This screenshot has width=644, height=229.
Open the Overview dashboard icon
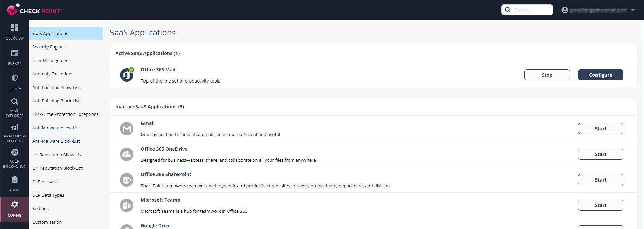coord(14,28)
